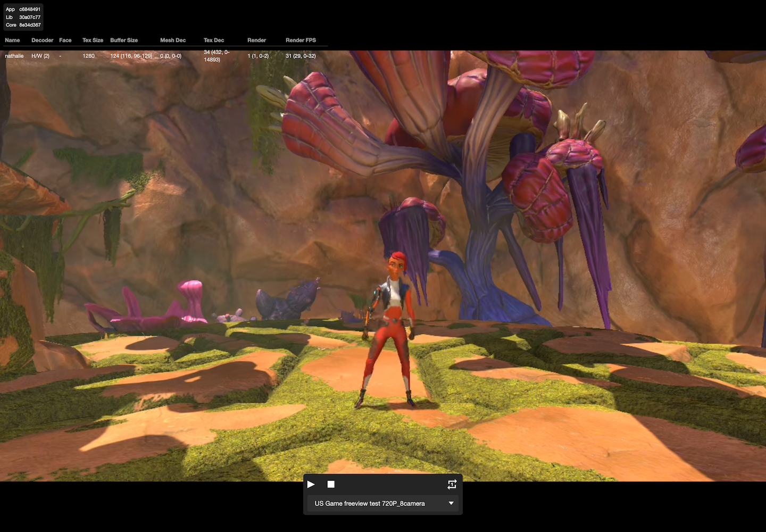Toggle the loop playback icon
This screenshot has height=532, width=766.
[x=452, y=484]
